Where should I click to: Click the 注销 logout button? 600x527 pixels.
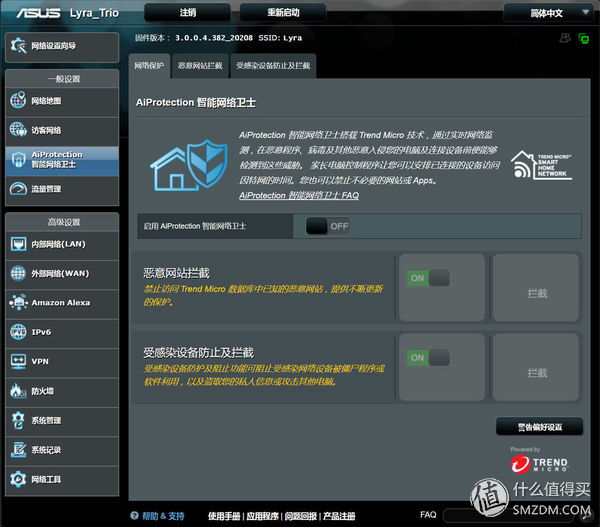[x=188, y=13]
